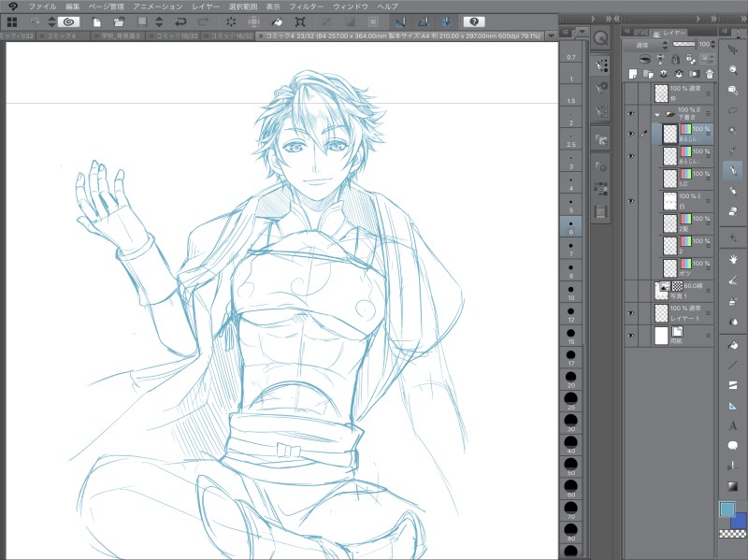Image resolution: width=748 pixels, height=560 pixels.
Task: Toggle Set as reference layer lighthouse icon
Action: point(660,59)
